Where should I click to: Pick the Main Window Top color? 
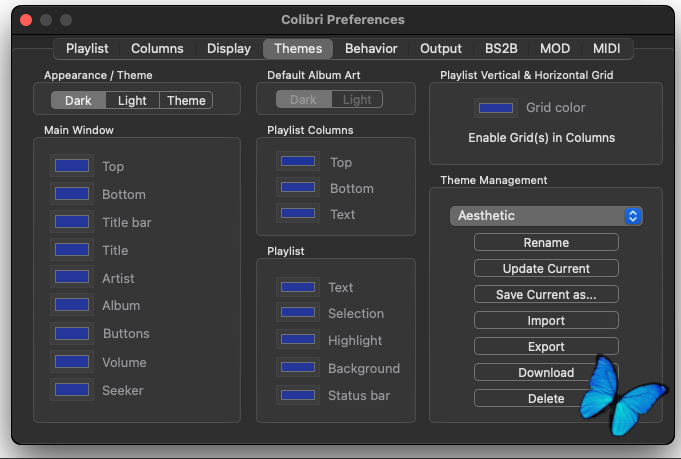coord(72,166)
